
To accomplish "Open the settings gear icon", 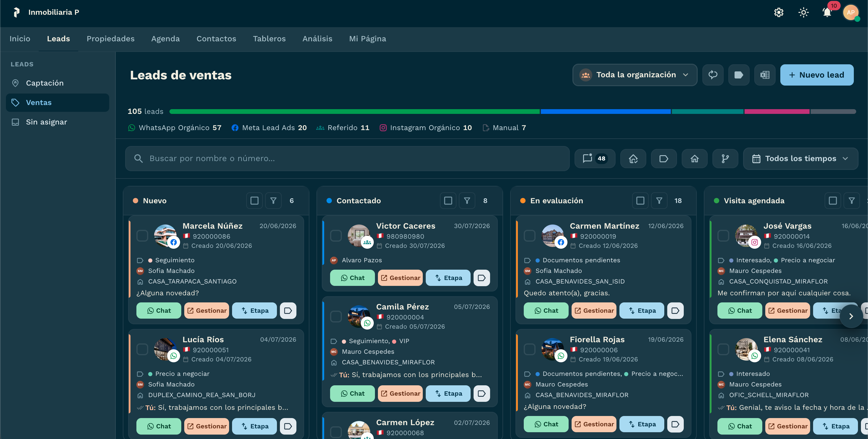I will pos(778,12).
